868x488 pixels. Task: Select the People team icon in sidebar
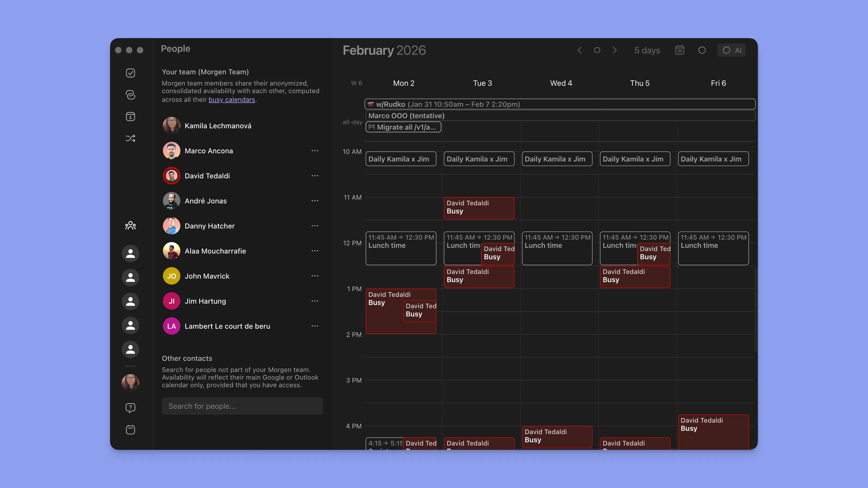[x=130, y=226]
